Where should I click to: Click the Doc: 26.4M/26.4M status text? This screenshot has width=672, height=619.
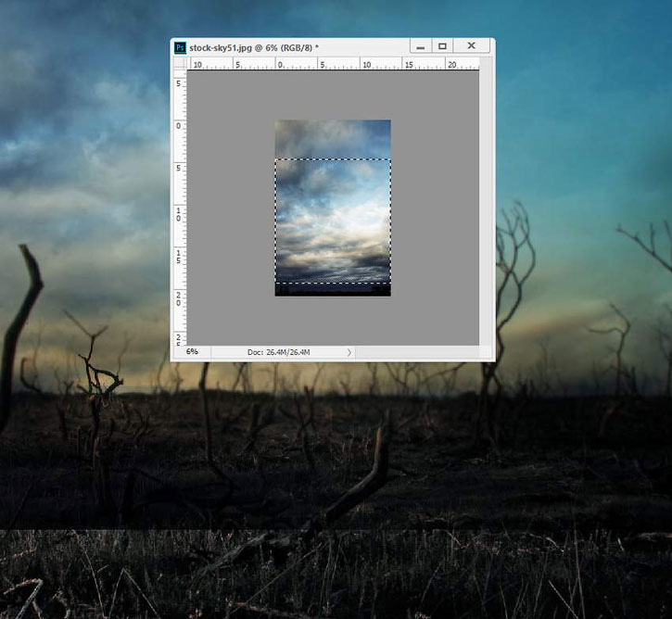click(279, 352)
